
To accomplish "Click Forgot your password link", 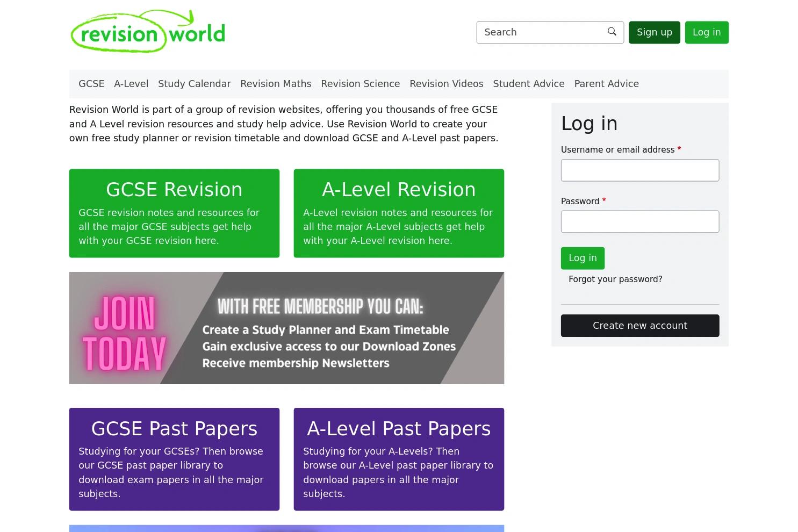I will [x=615, y=279].
